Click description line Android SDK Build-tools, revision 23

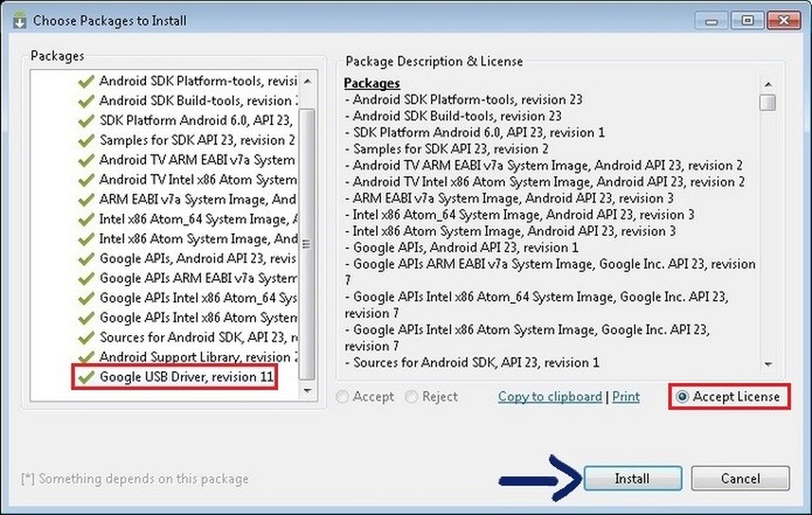453,116
